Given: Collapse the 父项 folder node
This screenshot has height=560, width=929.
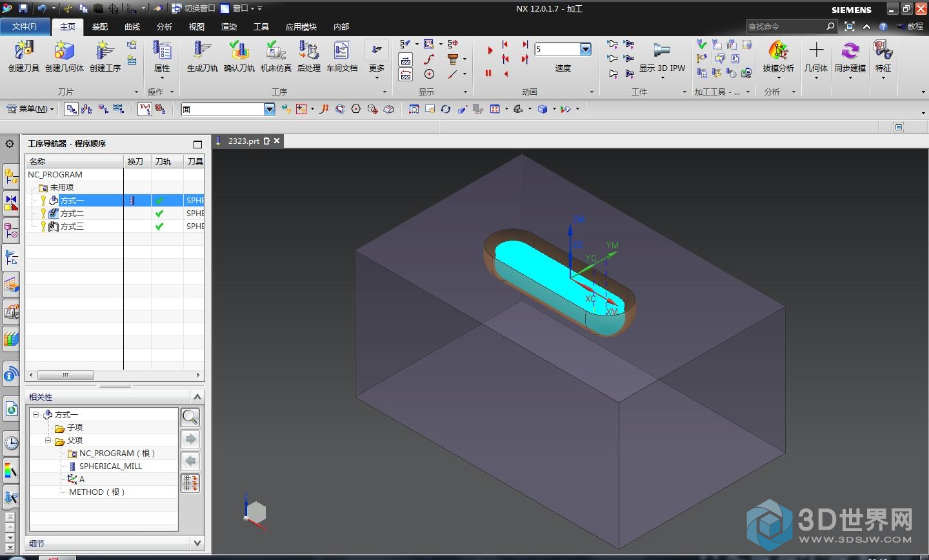Looking at the screenshot, I should point(48,441).
